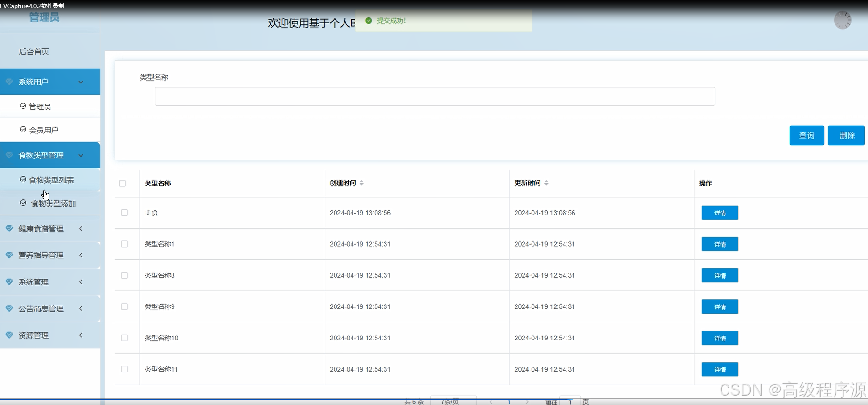Screen dimensions: 868x405
Task: Click the 管理员 title in sidebar header
Action: pyautogui.click(x=44, y=17)
